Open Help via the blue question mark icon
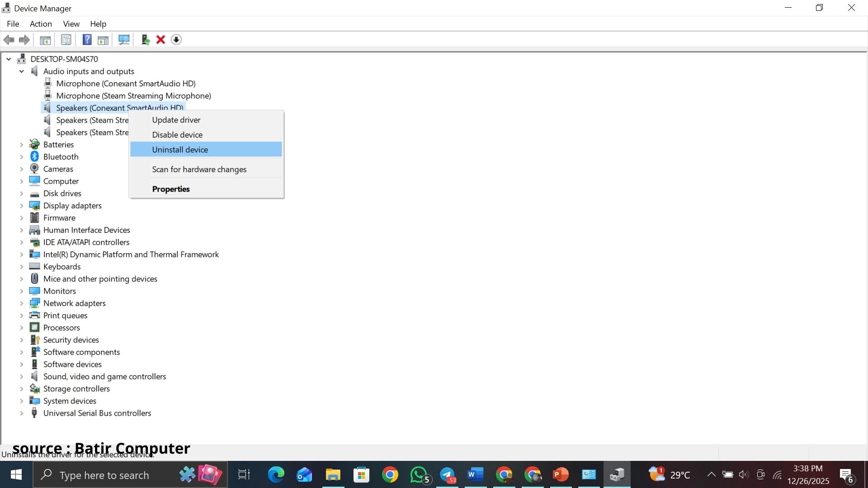 (x=87, y=40)
